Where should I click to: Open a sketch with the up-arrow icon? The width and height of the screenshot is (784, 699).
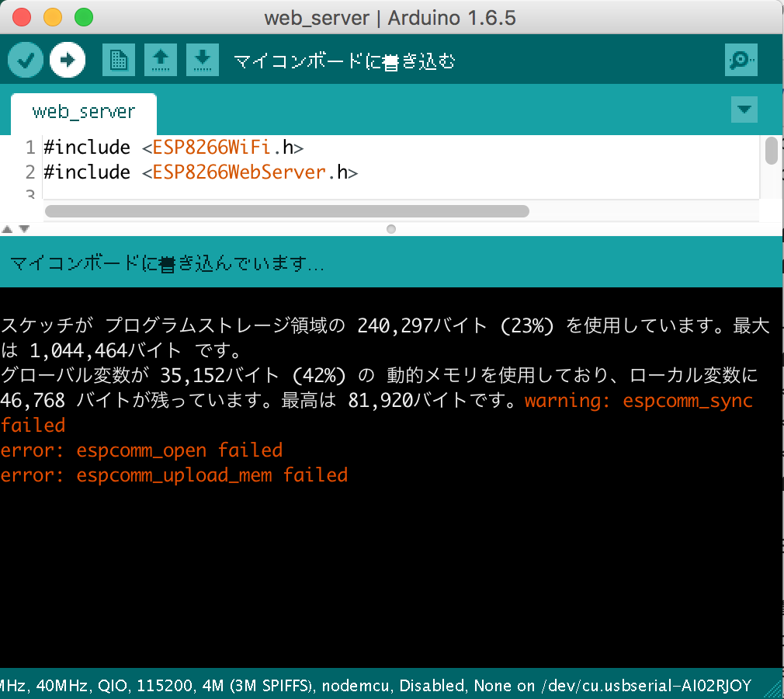point(161,60)
